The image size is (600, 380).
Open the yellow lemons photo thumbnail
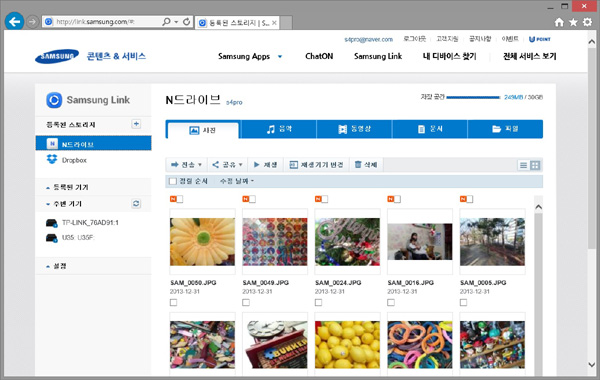pos(347,345)
